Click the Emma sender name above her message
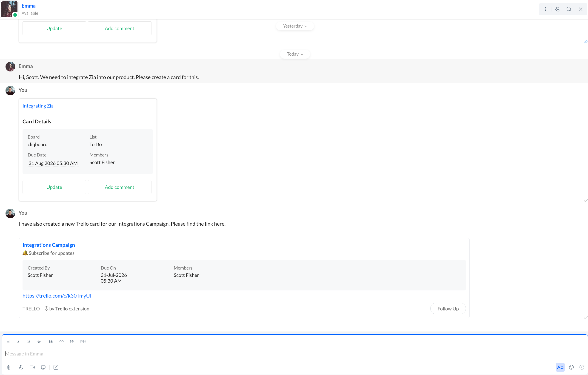588x375 pixels. point(26,66)
